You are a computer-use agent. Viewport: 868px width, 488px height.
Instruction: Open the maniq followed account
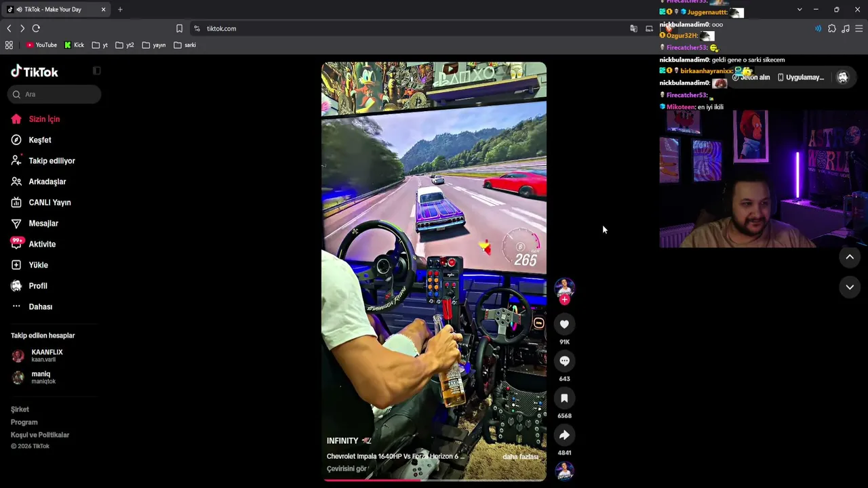(34, 378)
